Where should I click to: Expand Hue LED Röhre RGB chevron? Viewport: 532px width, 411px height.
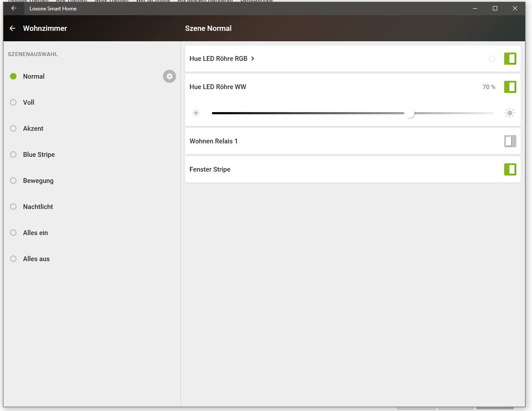click(x=253, y=59)
